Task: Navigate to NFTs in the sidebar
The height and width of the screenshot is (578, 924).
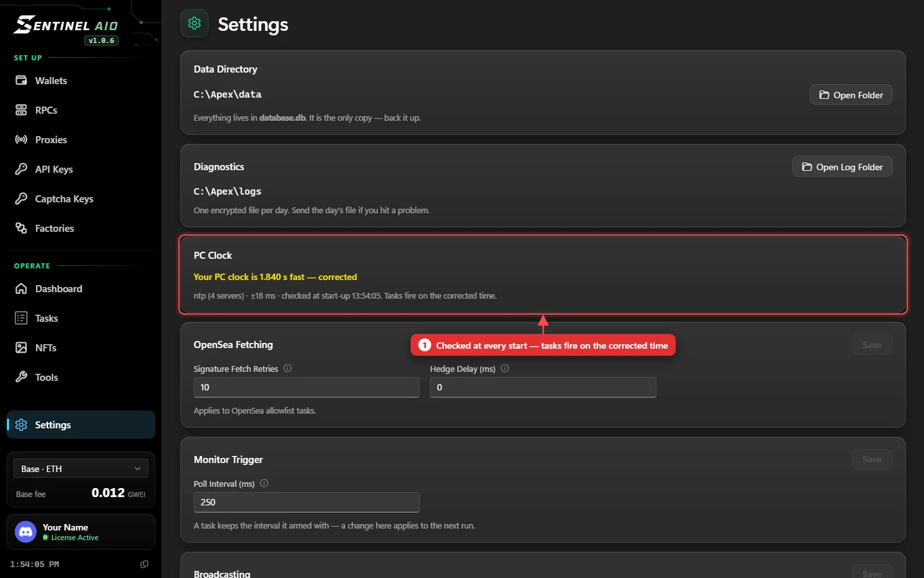Action: pos(80,347)
